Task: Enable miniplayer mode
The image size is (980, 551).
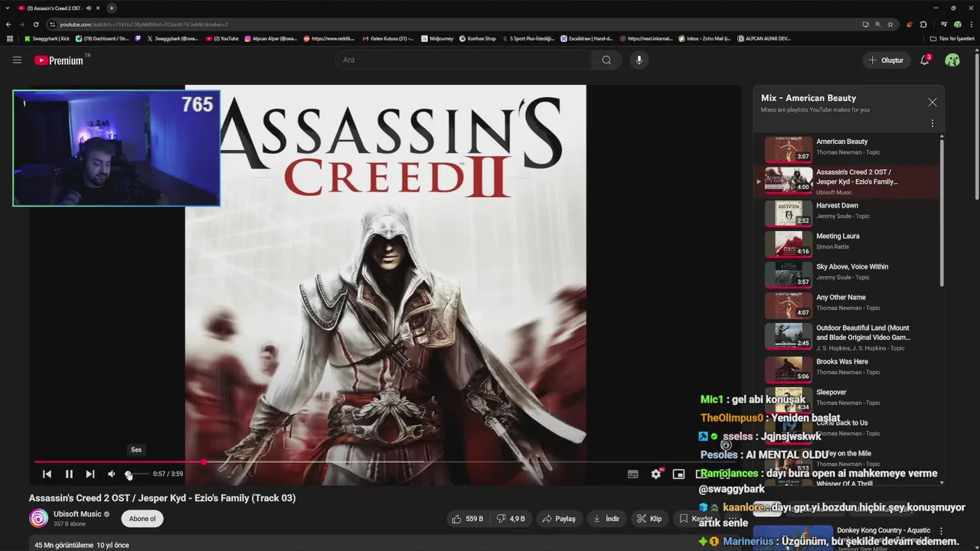Action: point(678,474)
